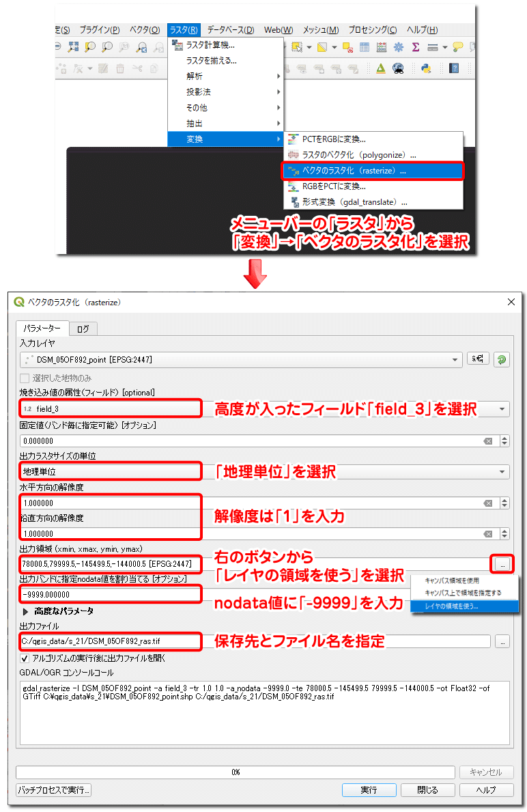527x812 pixels.
Task: Click the Measure line ruler icon
Action: pos(433,47)
